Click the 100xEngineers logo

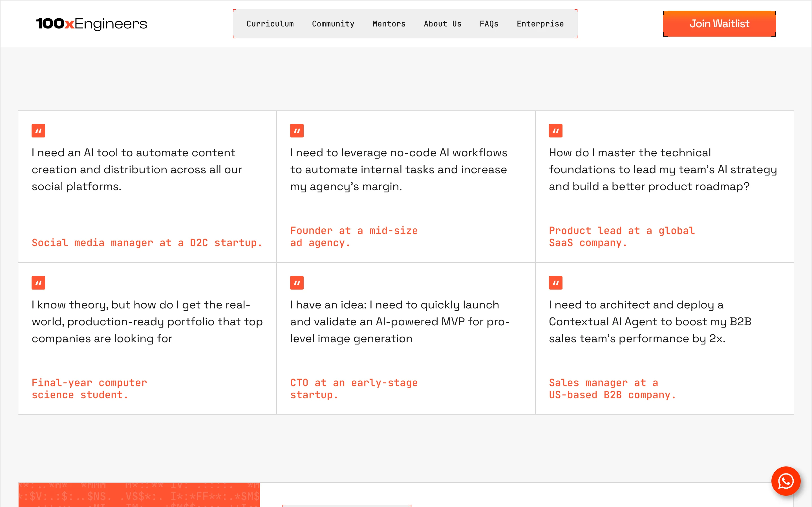coord(91,23)
